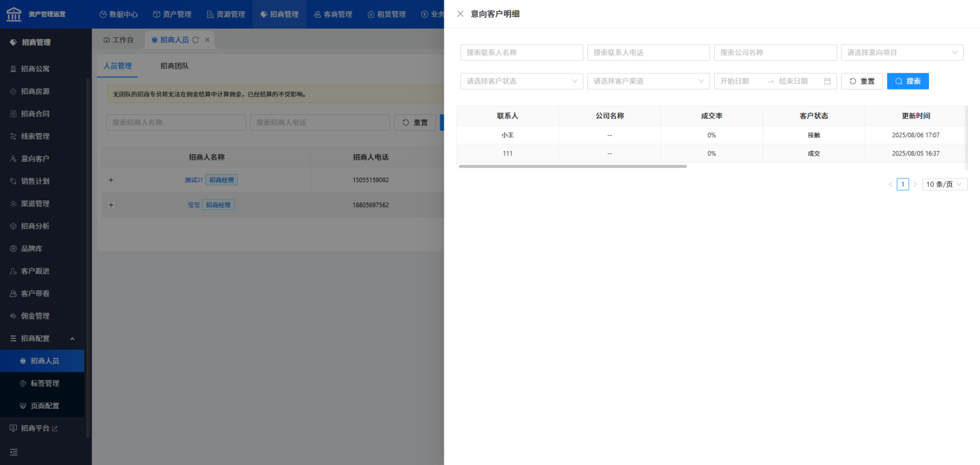The image size is (980, 465).
Task: Click 成交率 column header
Action: coord(711,116)
